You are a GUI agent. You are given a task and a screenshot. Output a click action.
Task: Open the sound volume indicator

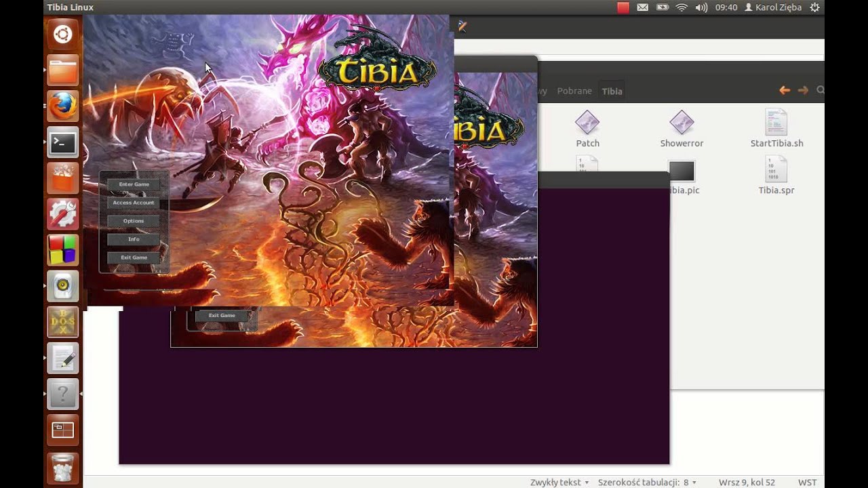tap(701, 7)
